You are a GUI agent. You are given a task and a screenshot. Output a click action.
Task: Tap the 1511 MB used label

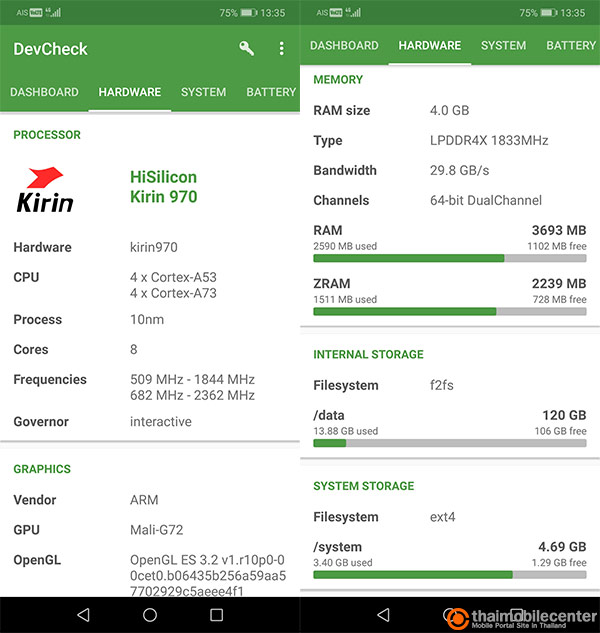(345, 300)
